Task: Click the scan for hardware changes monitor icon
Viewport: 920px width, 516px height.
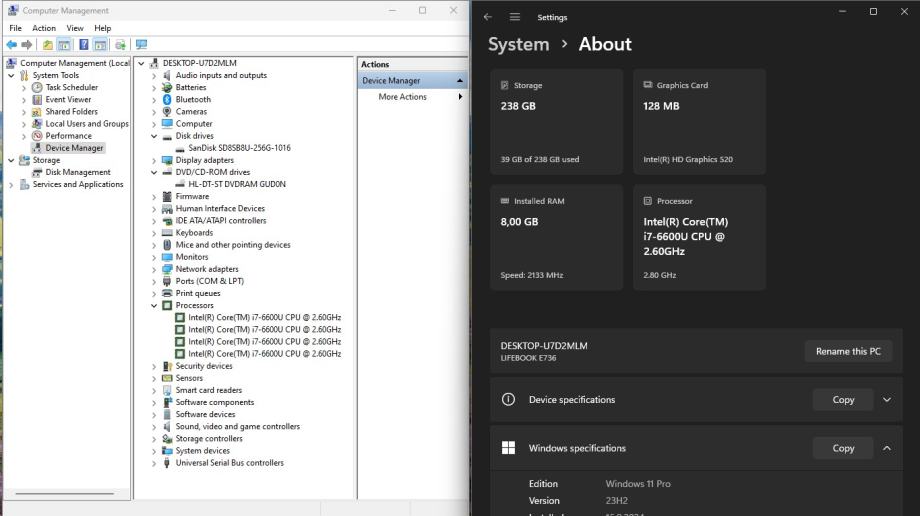Action: 141,45
